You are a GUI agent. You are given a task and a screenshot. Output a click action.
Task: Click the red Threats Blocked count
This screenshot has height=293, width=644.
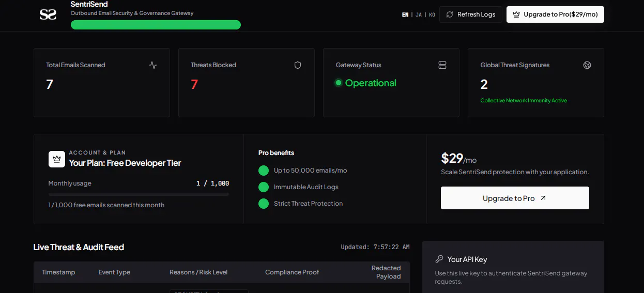tap(194, 84)
